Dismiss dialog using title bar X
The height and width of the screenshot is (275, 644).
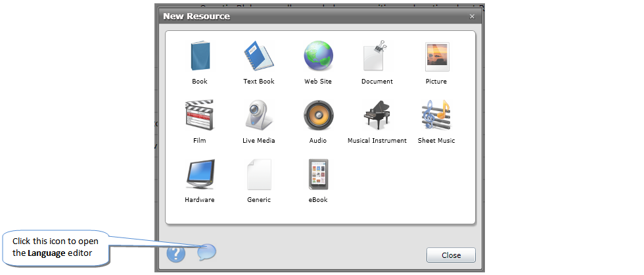(x=472, y=16)
